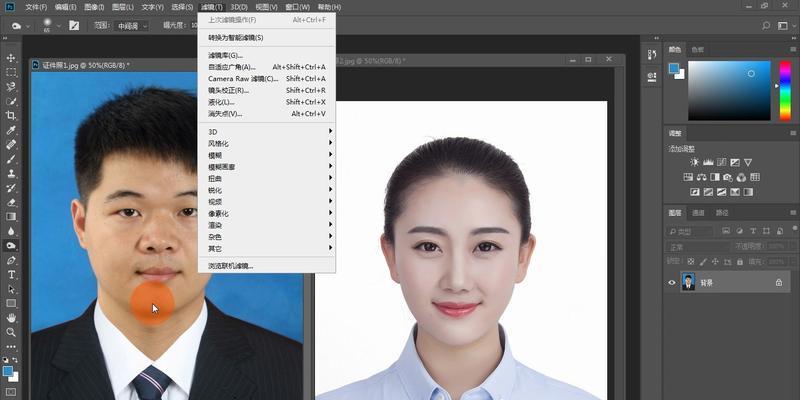
Task: Toggle visibility of the 背景 layer
Action: tap(672, 282)
